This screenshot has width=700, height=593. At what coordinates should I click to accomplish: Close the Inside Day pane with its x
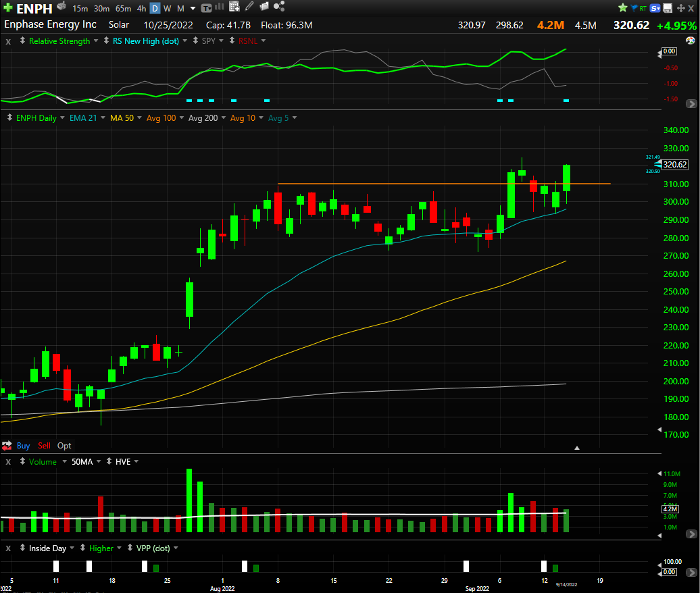pyautogui.click(x=8, y=548)
